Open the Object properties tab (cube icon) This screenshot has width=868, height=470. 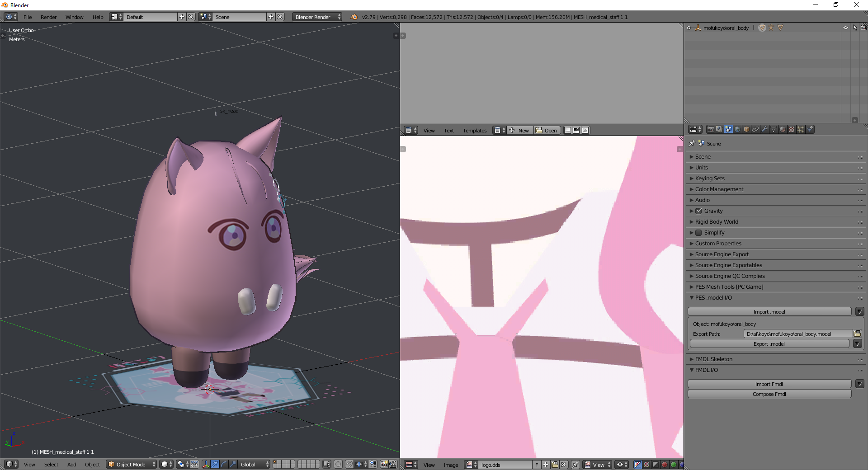(746, 129)
